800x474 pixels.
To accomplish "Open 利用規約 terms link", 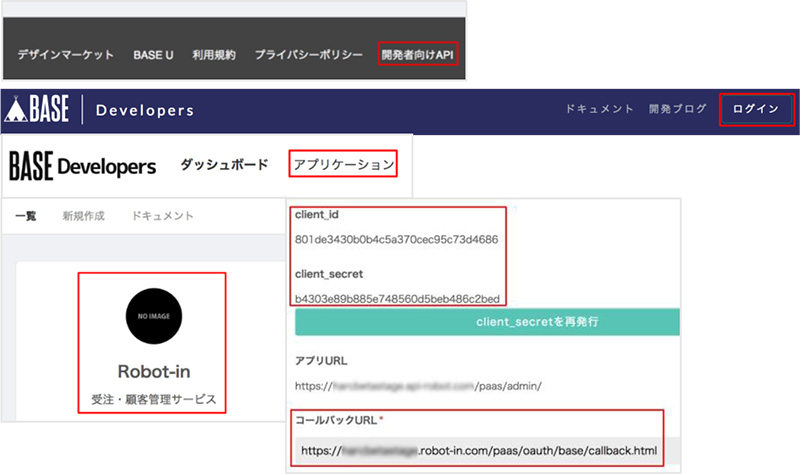I will coord(214,55).
